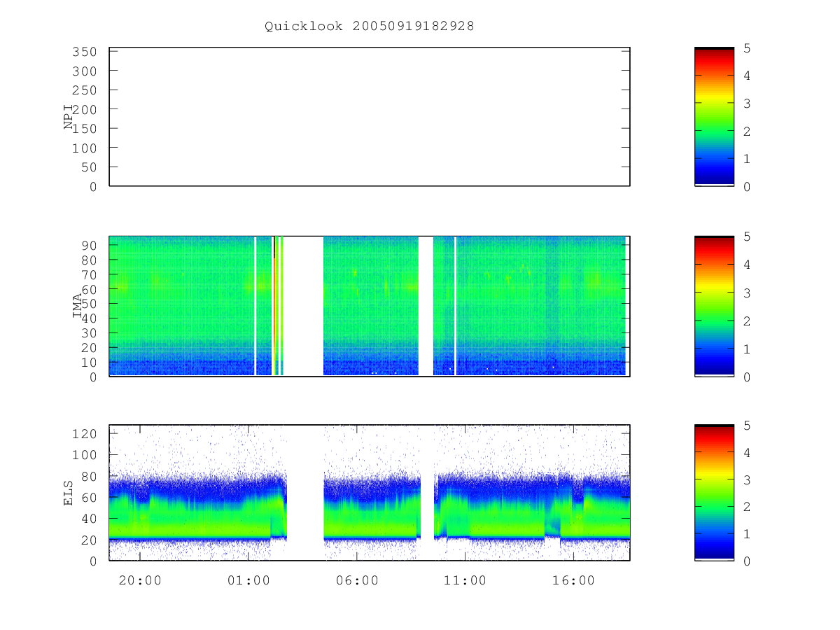Screen dimensions: 840x630
Task: Click inside the ELS spectrogram data
Action: pyautogui.click(x=370, y=493)
